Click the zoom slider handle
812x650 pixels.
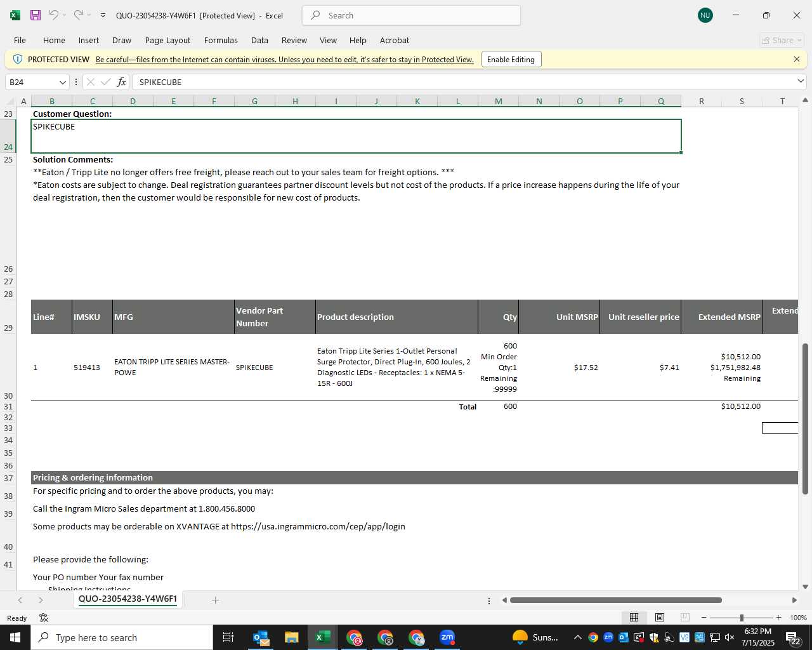pyautogui.click(x=742, y=618)
